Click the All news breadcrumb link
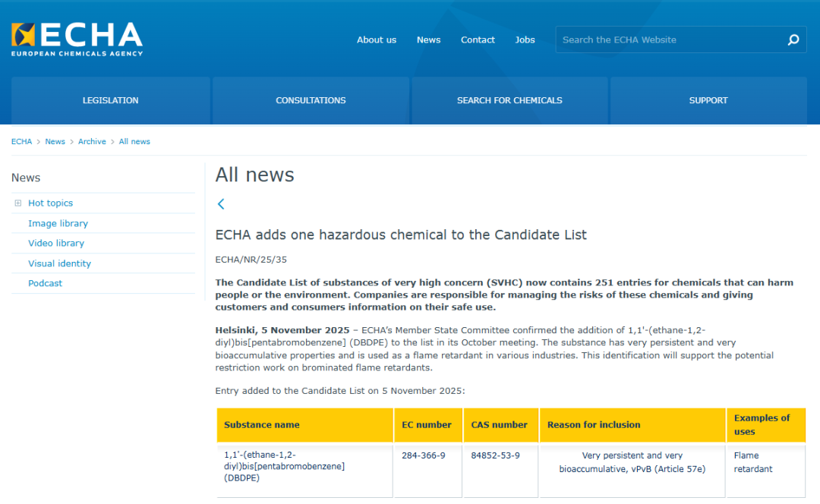Viewport: 820px width, 504px height. point(134,142)
